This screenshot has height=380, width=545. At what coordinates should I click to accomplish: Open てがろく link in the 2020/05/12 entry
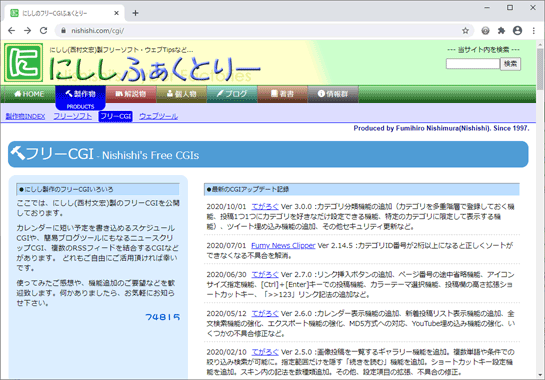pyautogui.click(x=265, y=314)
